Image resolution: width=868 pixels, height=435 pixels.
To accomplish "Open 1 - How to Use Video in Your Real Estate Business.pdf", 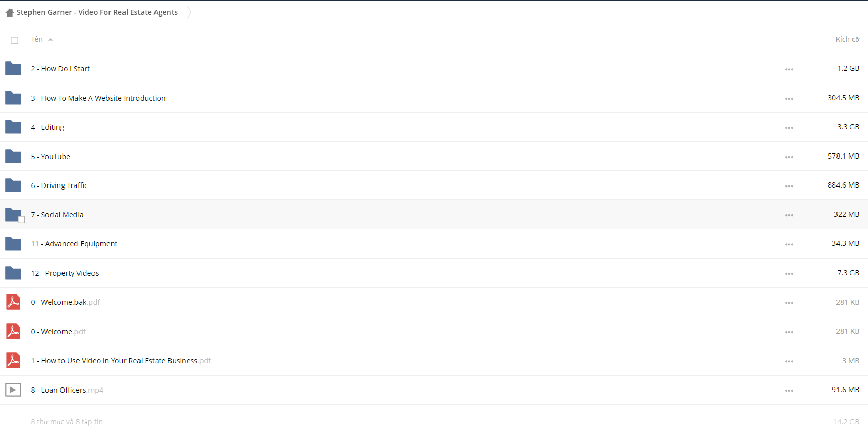I will [x=120, y=361].
